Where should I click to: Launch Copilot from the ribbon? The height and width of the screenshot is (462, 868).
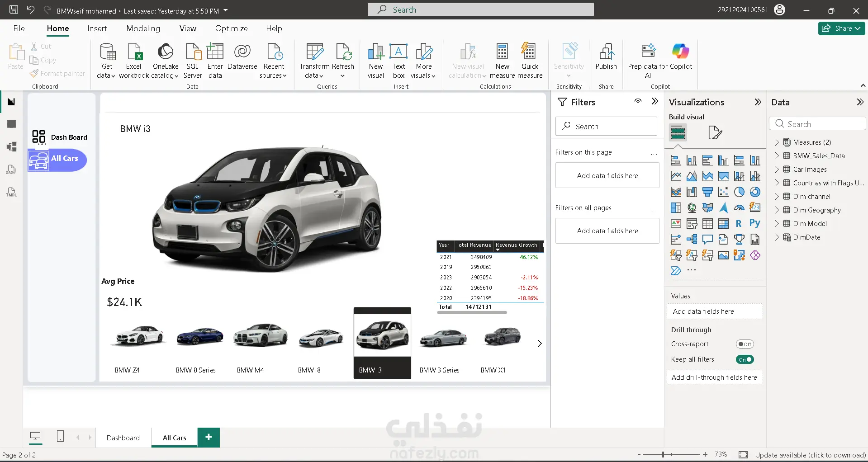pos(681,57)
